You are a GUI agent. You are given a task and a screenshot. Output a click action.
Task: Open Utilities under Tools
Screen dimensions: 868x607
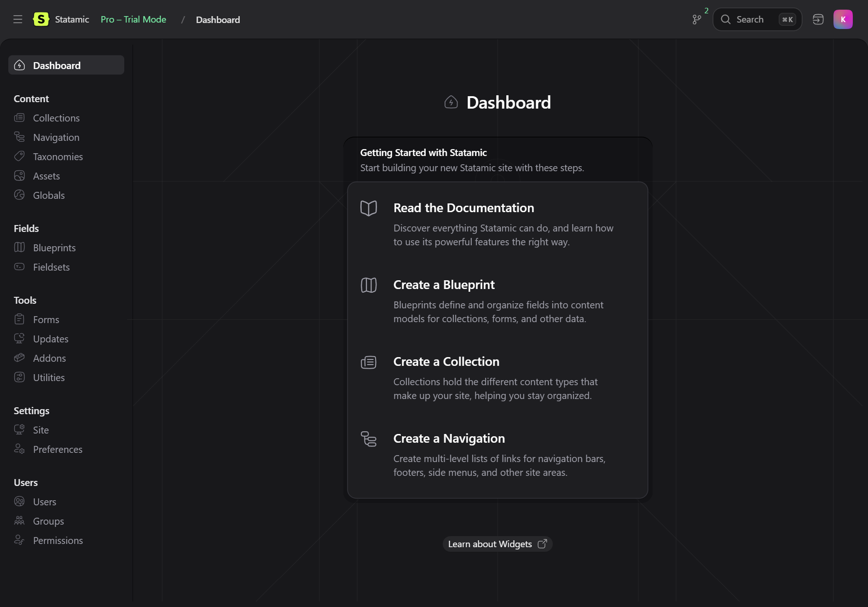click(66, 377)
